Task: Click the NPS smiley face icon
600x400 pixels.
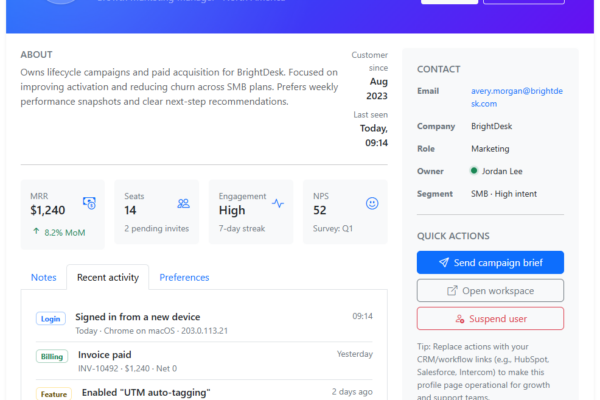Action: [372, 203]
